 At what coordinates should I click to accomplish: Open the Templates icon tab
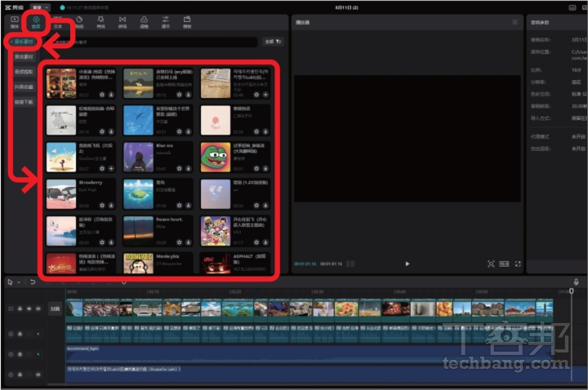tap(187, 22)
